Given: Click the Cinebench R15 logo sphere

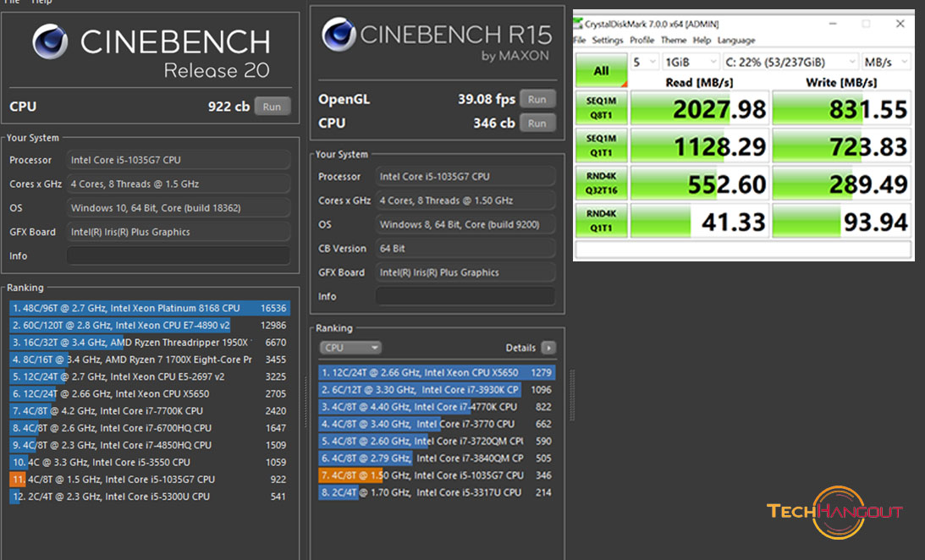Looking at the screenshot, I should click(339, 34).
